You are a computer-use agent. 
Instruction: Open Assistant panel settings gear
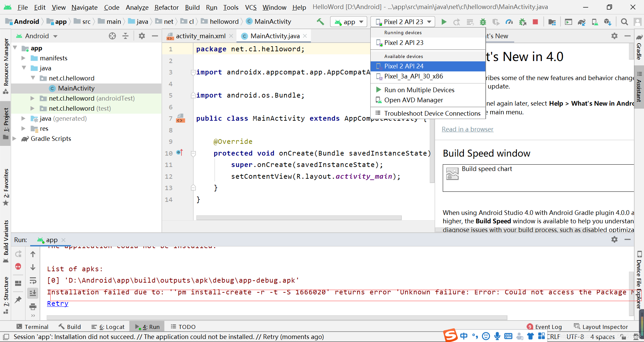tap(614, 36)
